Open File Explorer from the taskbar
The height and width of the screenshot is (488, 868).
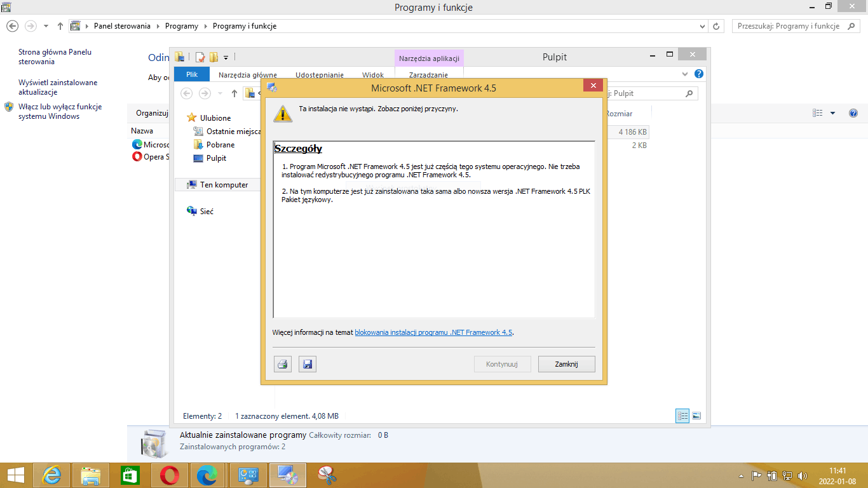click(x=91, y=475)
